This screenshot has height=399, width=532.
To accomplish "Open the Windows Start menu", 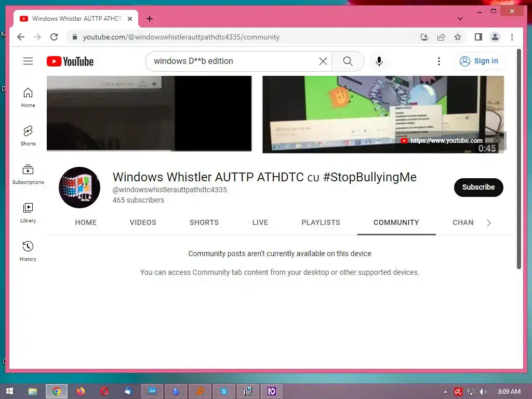I will click(9, 392).
